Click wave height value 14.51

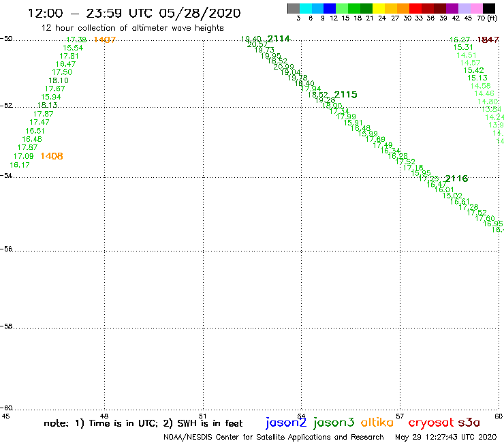point(467,55)
